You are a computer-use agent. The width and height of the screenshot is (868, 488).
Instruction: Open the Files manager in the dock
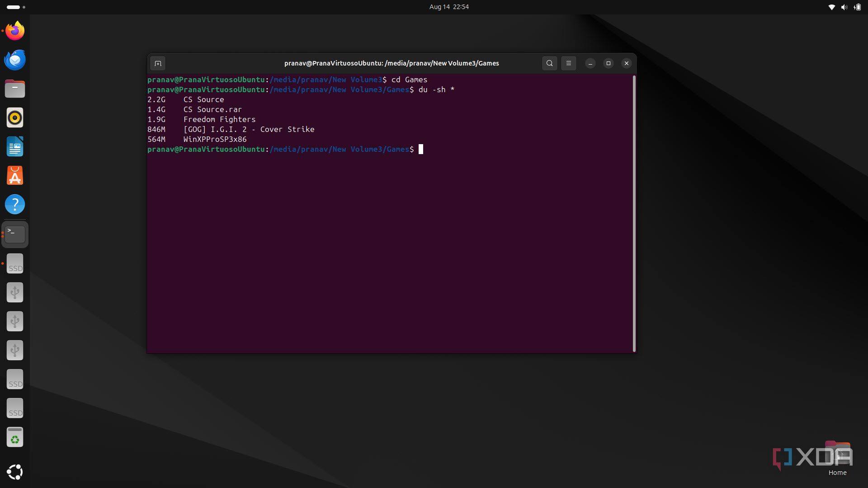pyautogui.click(x=15, y=89)
